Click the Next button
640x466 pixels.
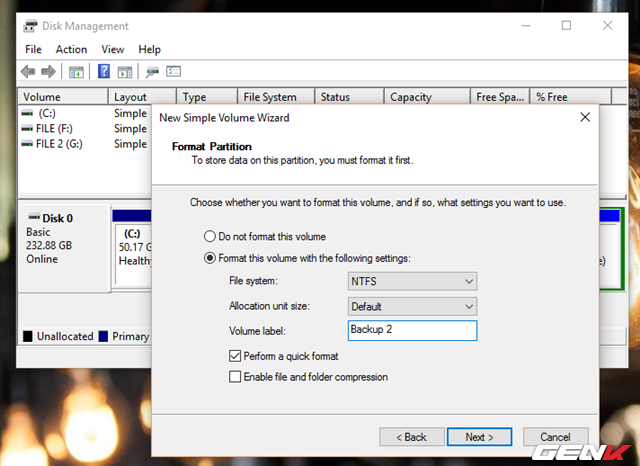click(x=479, y=437)
